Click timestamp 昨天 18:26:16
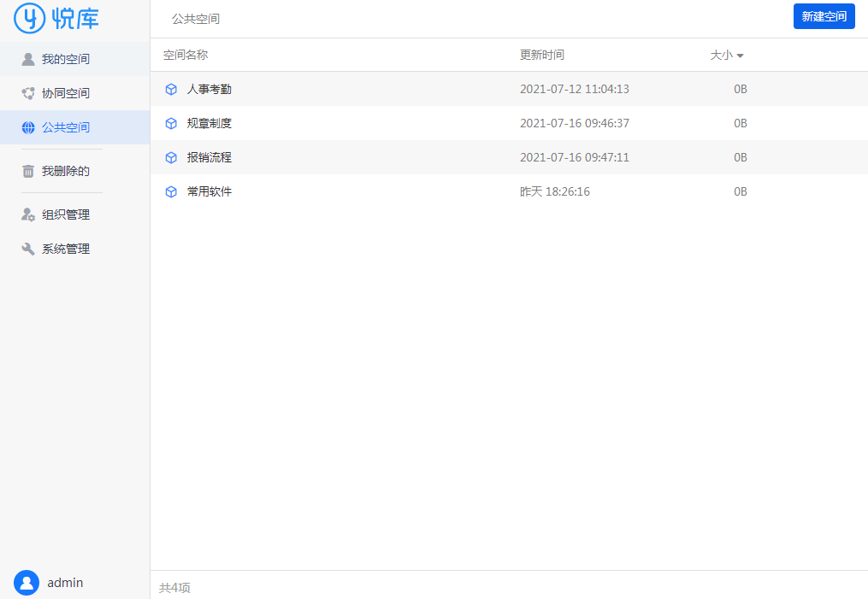This screenshot has width=868, height=599. 555,192
